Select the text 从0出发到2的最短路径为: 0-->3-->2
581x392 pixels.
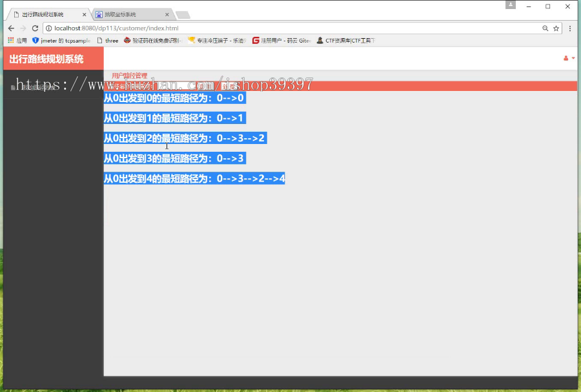[x=184, y=138]
